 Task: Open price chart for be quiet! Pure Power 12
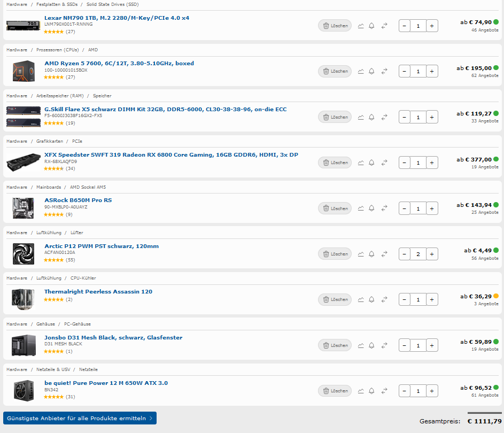click(x=361, y=391)
